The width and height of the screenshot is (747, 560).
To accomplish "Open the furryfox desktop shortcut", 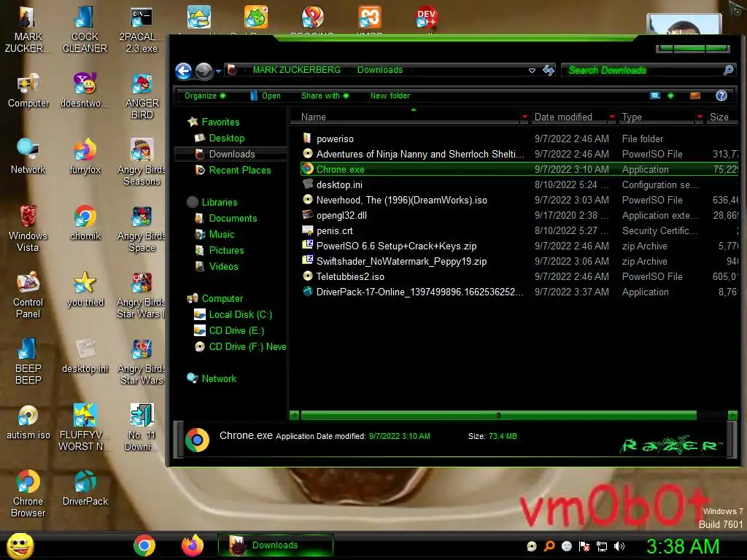I will [x=85, y=157].
